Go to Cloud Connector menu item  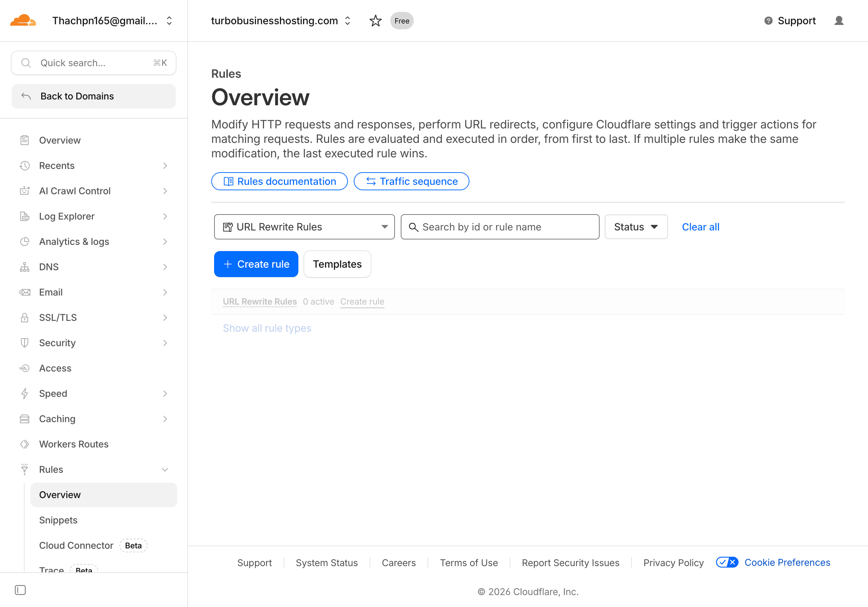pyautogui.click(x=76, y=546)
